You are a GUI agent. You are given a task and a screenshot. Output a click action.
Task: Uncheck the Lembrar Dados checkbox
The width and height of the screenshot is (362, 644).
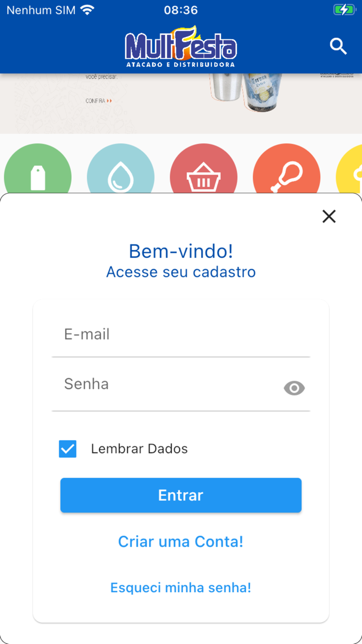pyautogui.click(x=68, y=449)
